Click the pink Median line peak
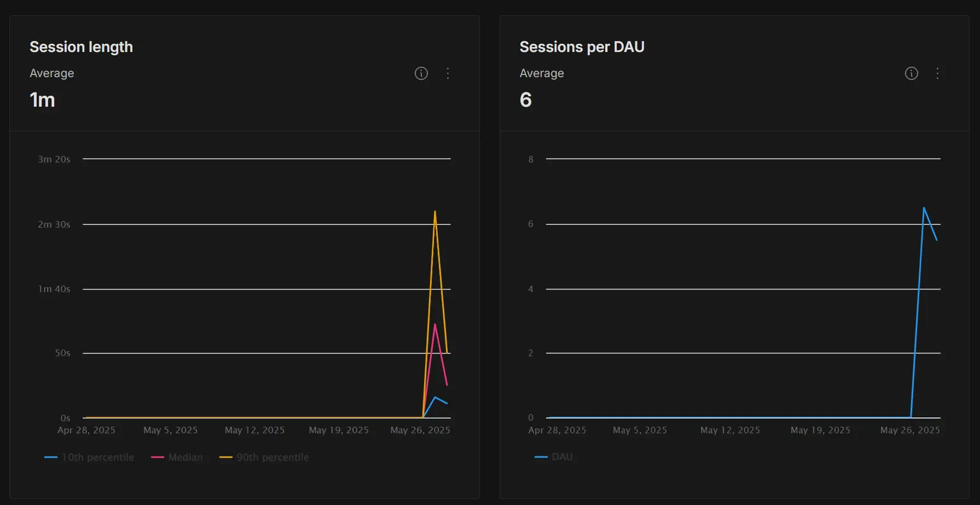 (x=435, y=325)
